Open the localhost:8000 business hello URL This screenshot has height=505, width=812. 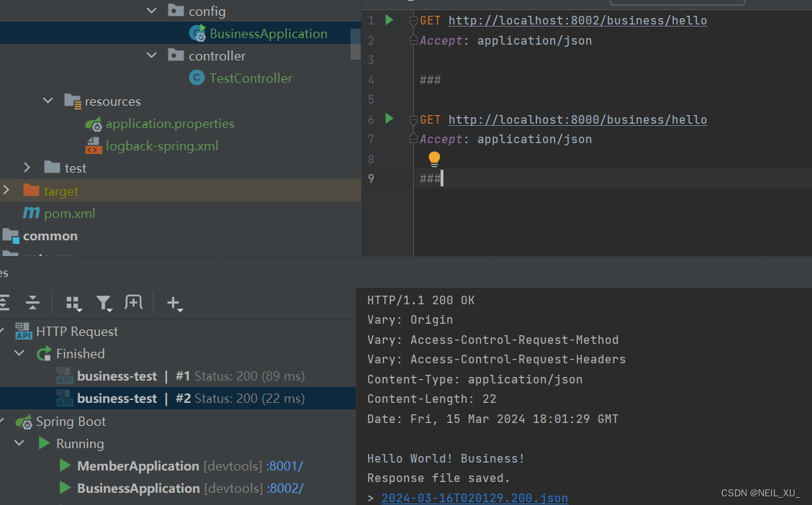click(577, 120)
